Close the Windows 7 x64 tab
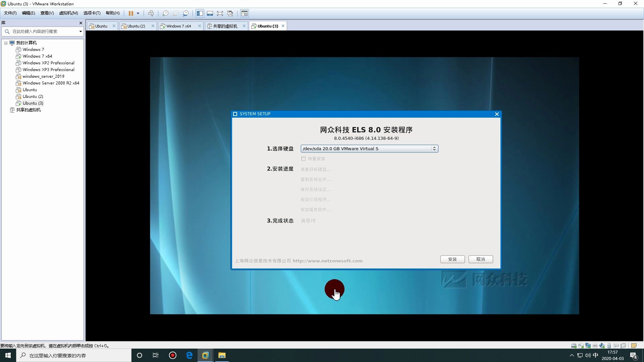Viewport: 644px width, 362px height. pos(199,26)
